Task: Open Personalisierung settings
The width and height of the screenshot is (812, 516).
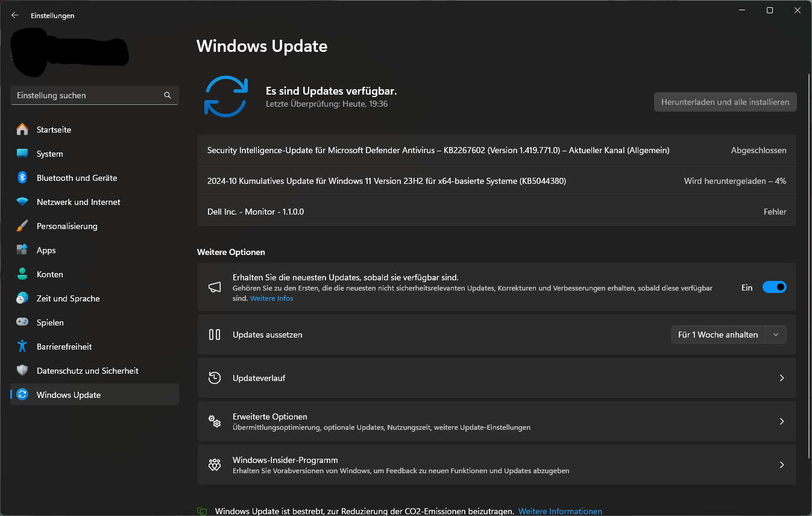Action: click(95, 226)
